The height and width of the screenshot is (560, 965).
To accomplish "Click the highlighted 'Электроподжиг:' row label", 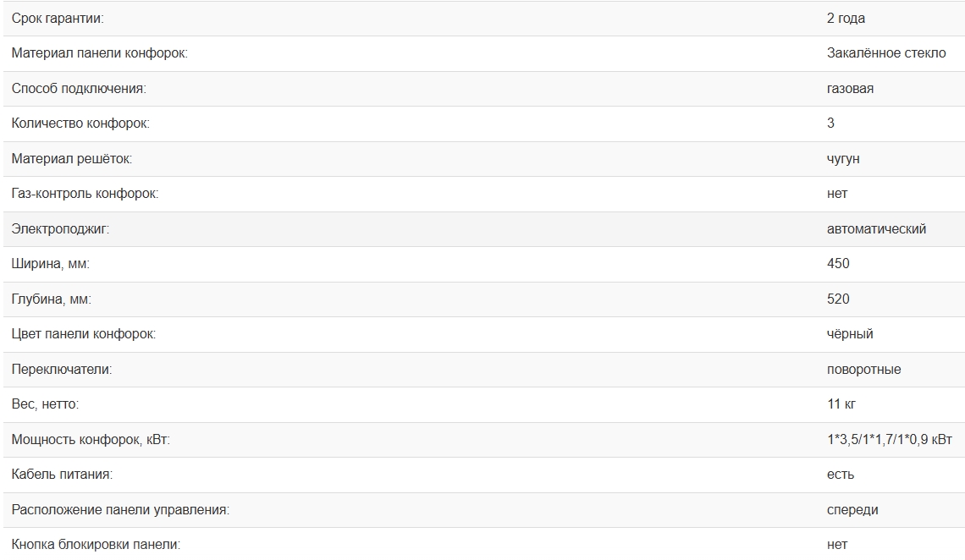I will point(60,228).
